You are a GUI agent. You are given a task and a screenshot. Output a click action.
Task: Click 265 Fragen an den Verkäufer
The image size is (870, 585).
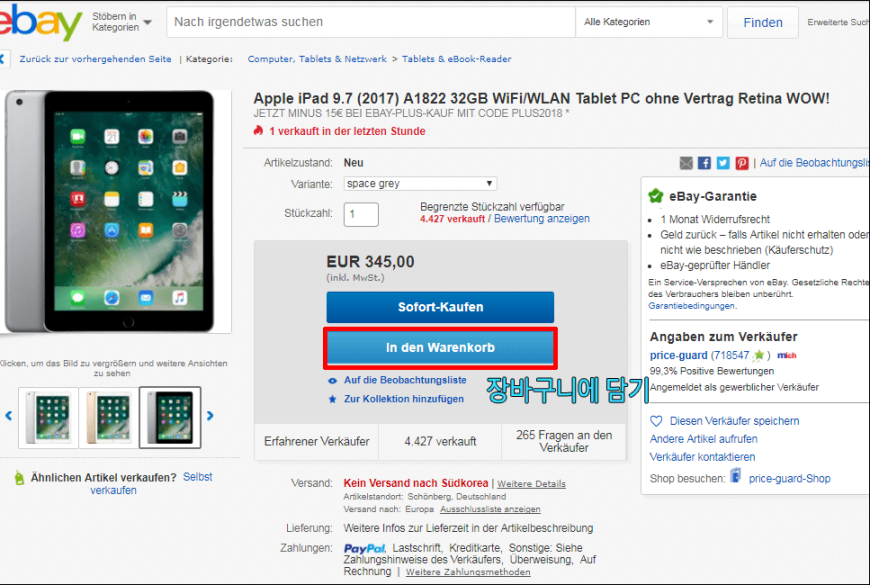[x=564, y=441]
